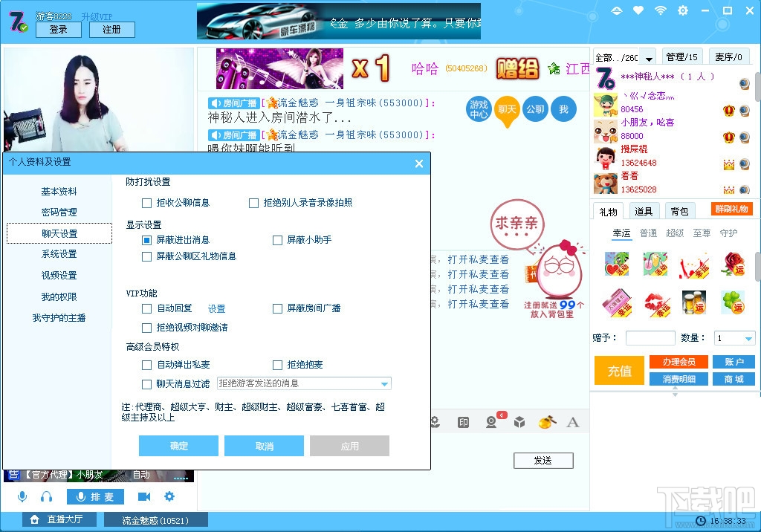Click the 确定 button in settings dialog
This screenshot has width=761, height=532.
[x=178, y=446]
